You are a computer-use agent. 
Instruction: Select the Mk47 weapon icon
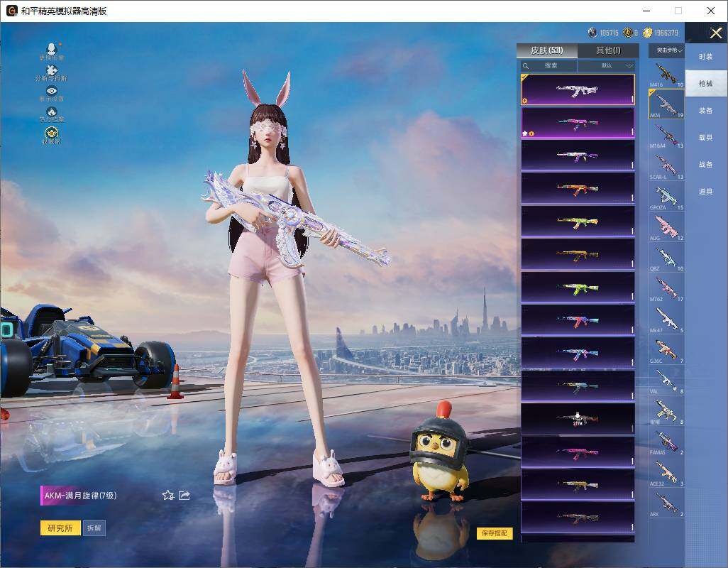[666, 320]
